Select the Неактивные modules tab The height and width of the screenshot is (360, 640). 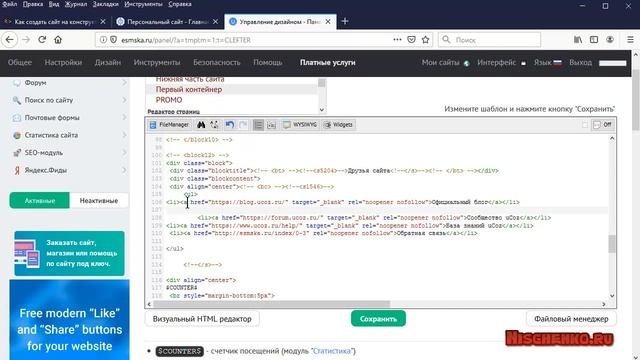click(x=99, y=200)
